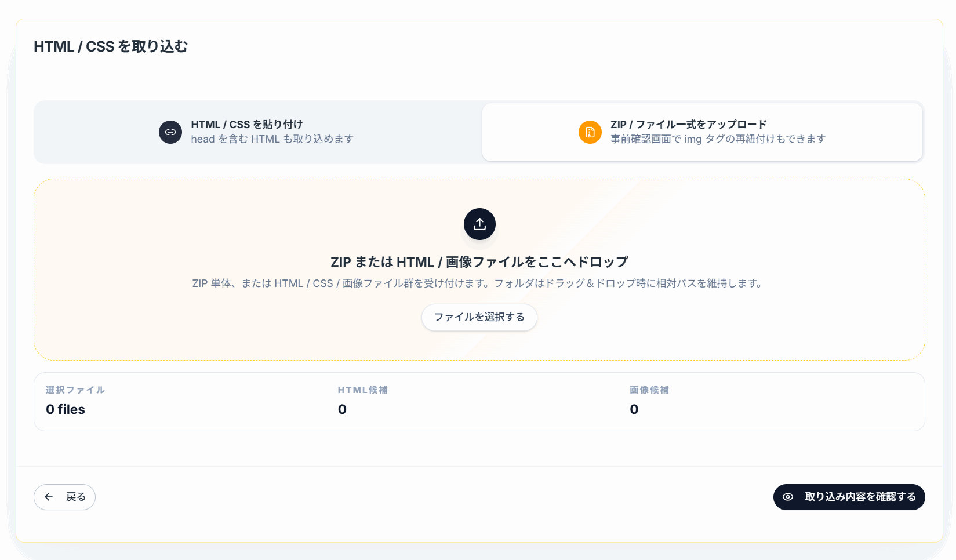Viewport: 956px width, 560px height.
Task: Click the 取り込み内容を確認する button
Action: pyautogui.click(x=849, y=497)
